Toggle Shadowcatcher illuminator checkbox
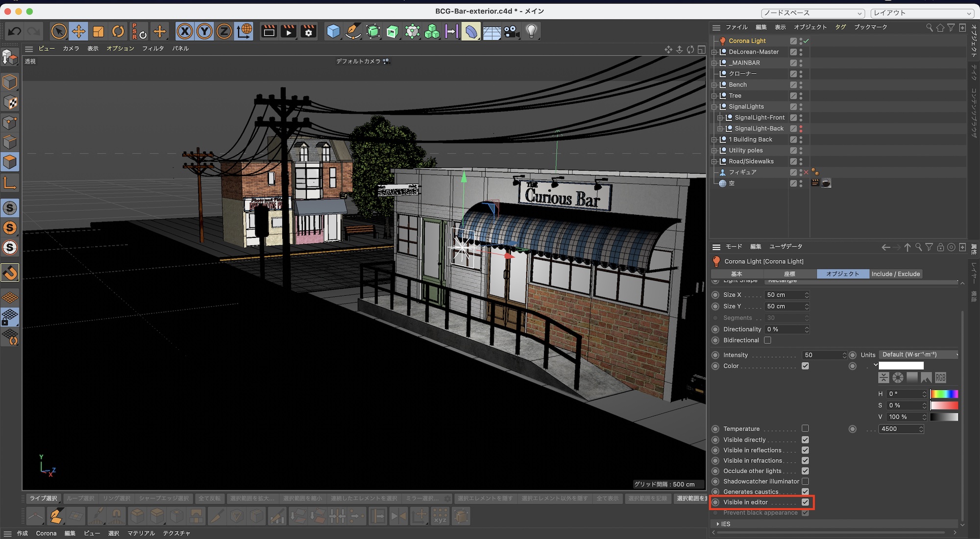The height and width of the screenshot is (539, 980). pos(805,482)
